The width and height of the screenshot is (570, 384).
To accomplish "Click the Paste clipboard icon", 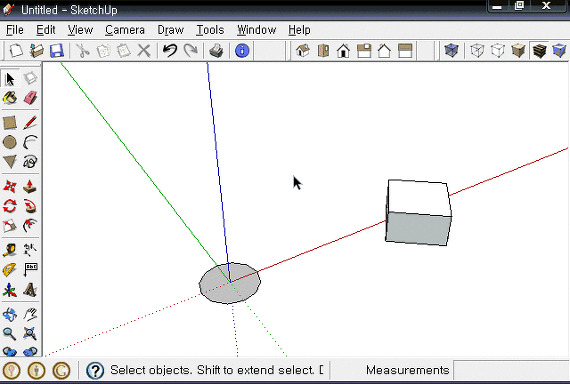I will click(124, 51).
